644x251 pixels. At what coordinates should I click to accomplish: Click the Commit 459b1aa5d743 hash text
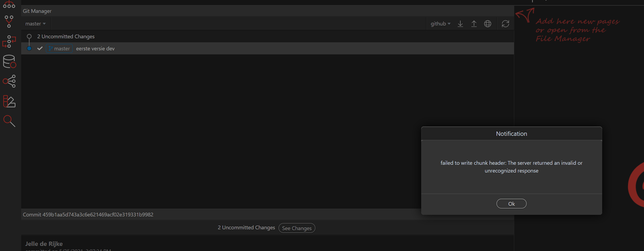[x=88, y=215]
